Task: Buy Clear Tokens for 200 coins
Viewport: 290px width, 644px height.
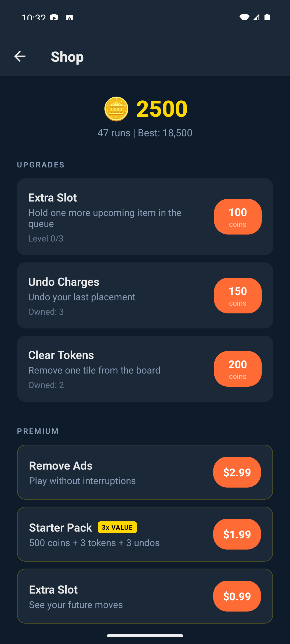Action: pyautogui.click(x=238, y=369)
